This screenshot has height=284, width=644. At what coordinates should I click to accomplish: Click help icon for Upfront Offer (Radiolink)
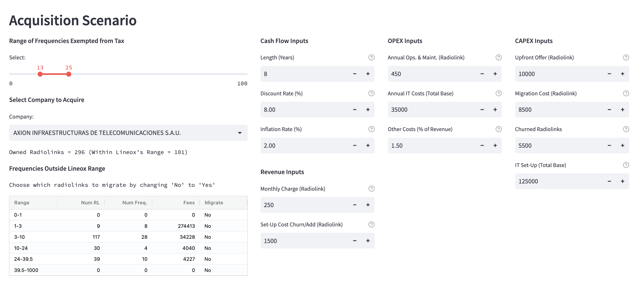[x=626, y=58]
